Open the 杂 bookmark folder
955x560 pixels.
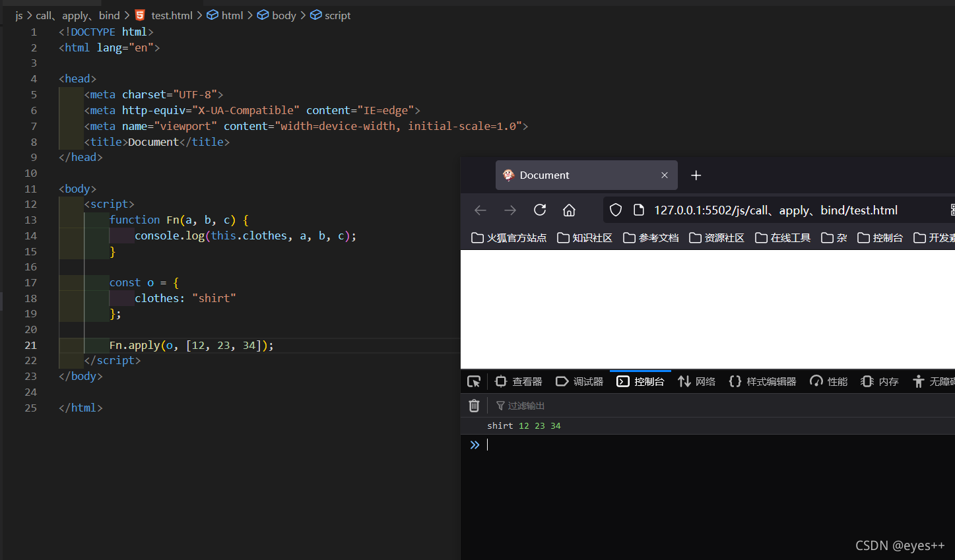pyautogui.click(x=834, y=237)
